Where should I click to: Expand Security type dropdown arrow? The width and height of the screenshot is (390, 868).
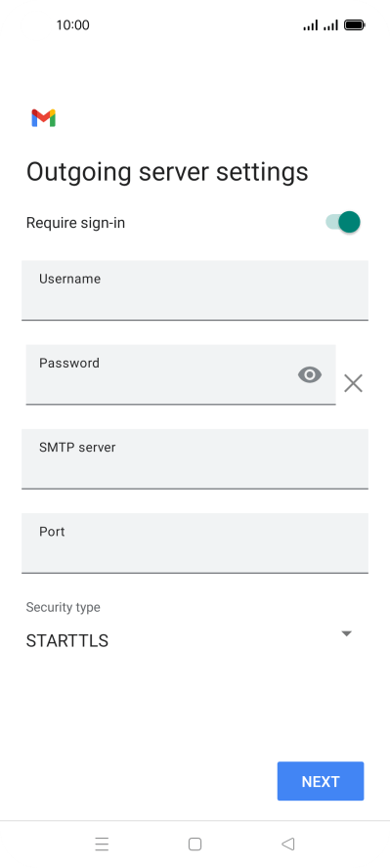[346, 633]
